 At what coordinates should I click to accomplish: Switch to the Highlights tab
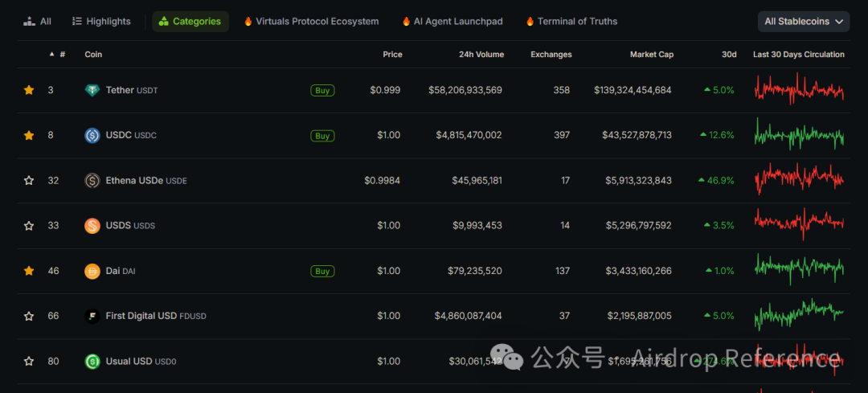[x=101, y=22]
